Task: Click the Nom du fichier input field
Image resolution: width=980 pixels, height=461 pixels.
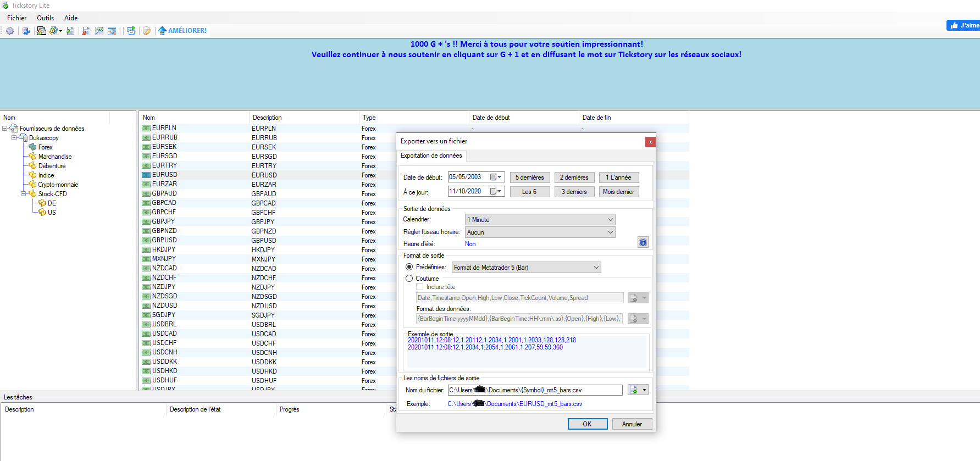Action: click(x=535, y=390)
